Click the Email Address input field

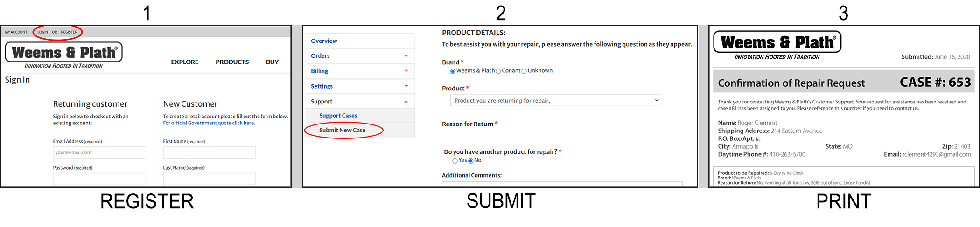(99, 152)
